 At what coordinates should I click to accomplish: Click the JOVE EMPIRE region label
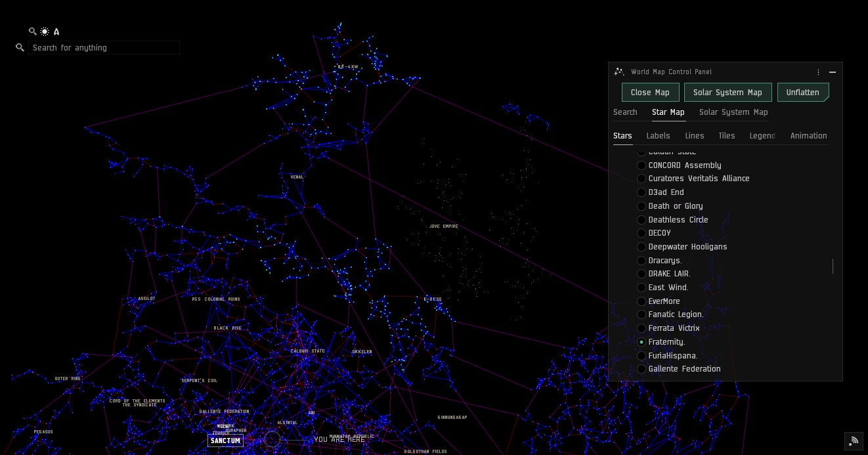click(444, 227)
